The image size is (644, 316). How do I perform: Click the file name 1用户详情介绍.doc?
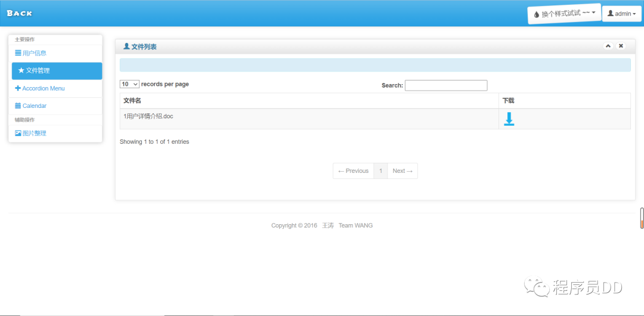click(148, 116)
